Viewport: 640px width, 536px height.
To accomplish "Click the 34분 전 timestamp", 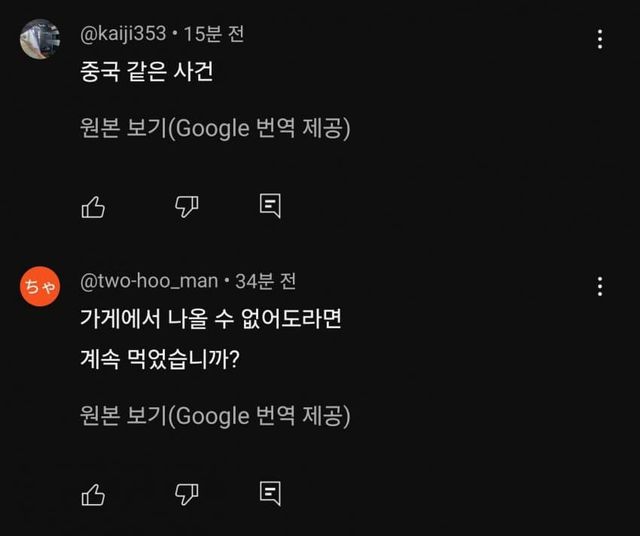I will tap(265, 282).
